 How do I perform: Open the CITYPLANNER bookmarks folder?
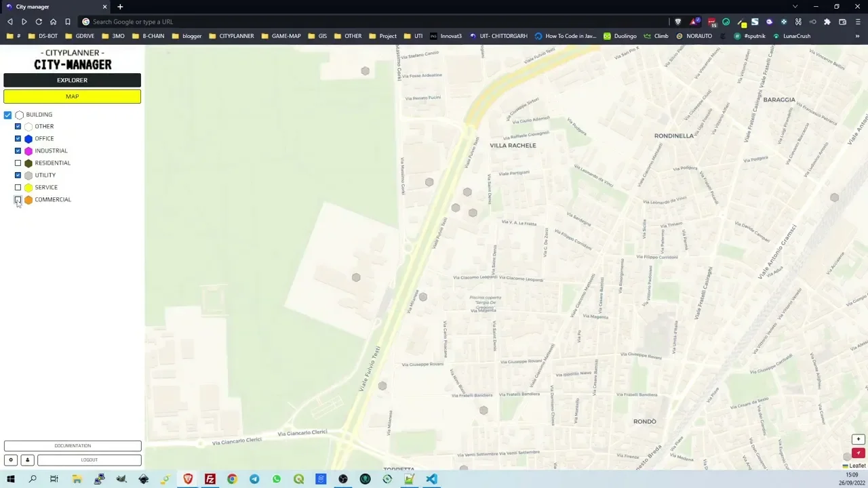[x=231, y=36]
